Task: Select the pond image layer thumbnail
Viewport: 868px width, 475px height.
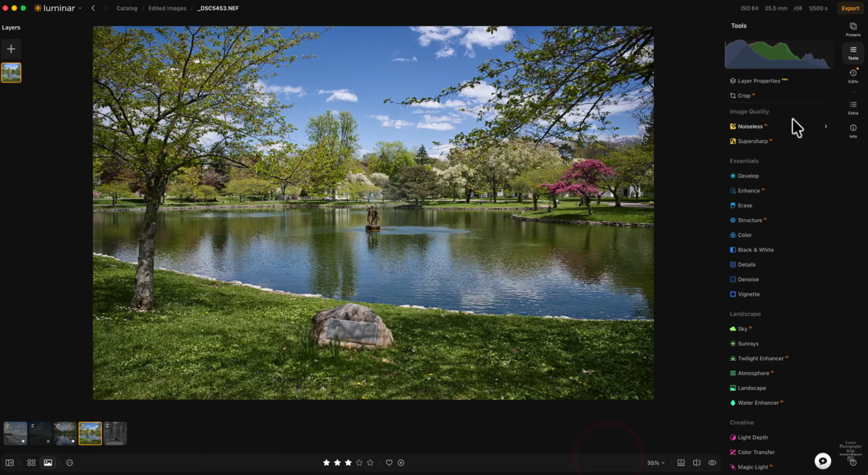Action: tap(11, 72)
